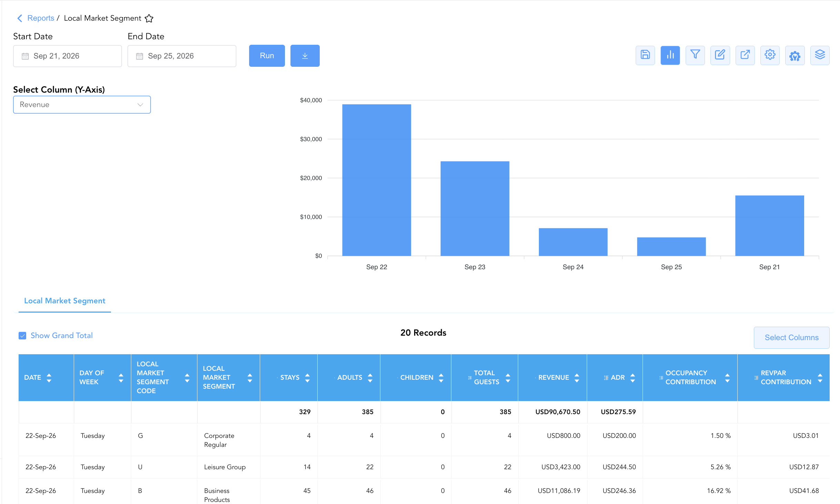840x504 pixels.
Task: Click the layers stack icon
Action: (x=820, y=55)
